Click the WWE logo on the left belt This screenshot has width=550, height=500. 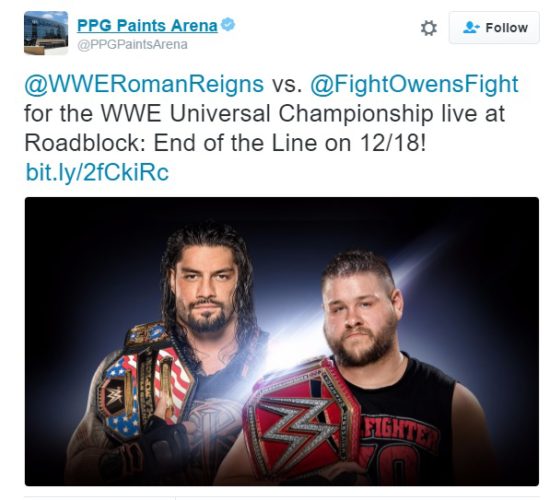point(114,397)
